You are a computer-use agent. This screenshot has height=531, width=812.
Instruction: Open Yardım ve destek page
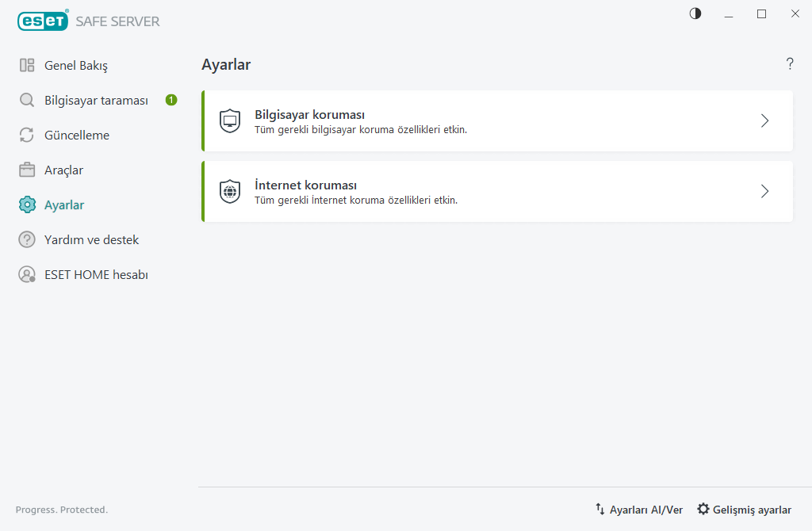(x=91, y=239)
